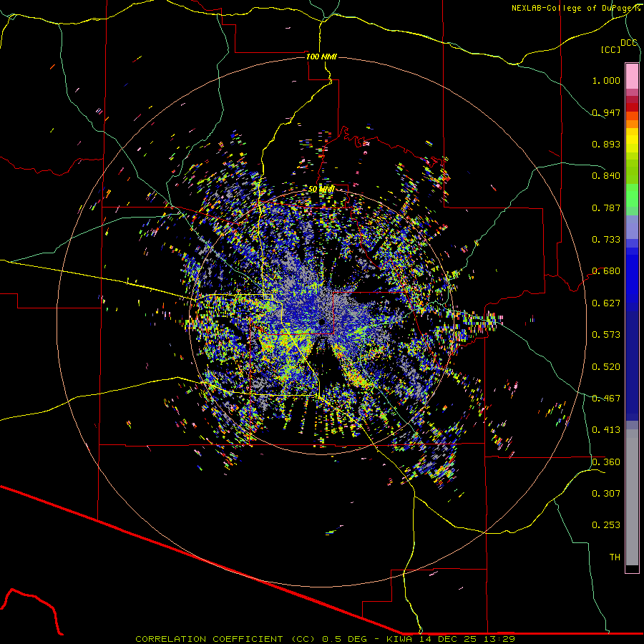
Task: Click the NEXLAB-College of DuPage credit text
Action: [572, 8]
